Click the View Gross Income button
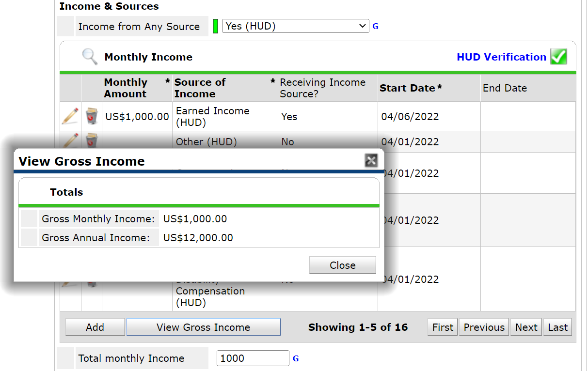 pyautogui.click(x=203, y=327)
